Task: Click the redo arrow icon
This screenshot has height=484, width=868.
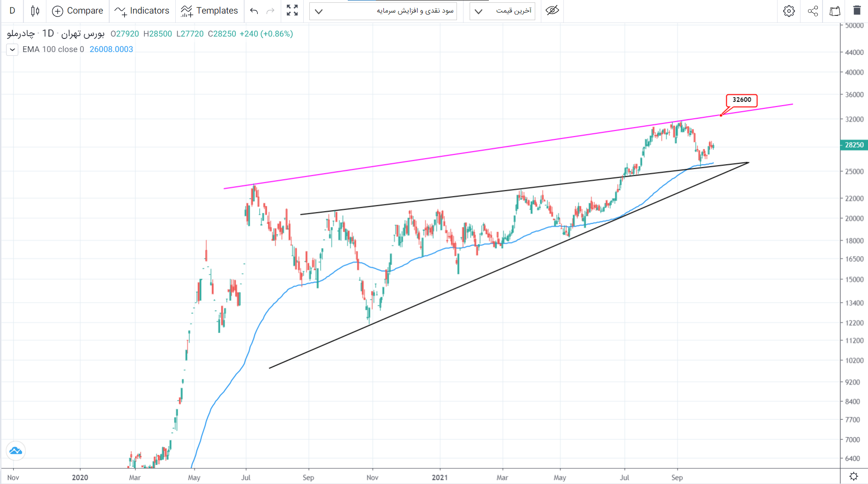Action: tap(270, 11)
